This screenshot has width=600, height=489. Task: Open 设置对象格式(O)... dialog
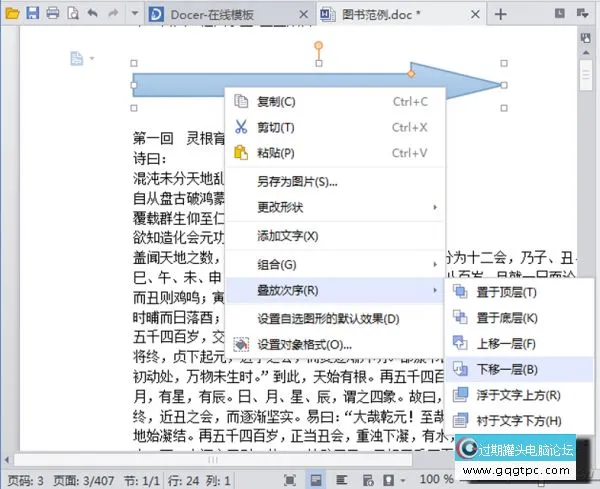(x=335, y=345)
